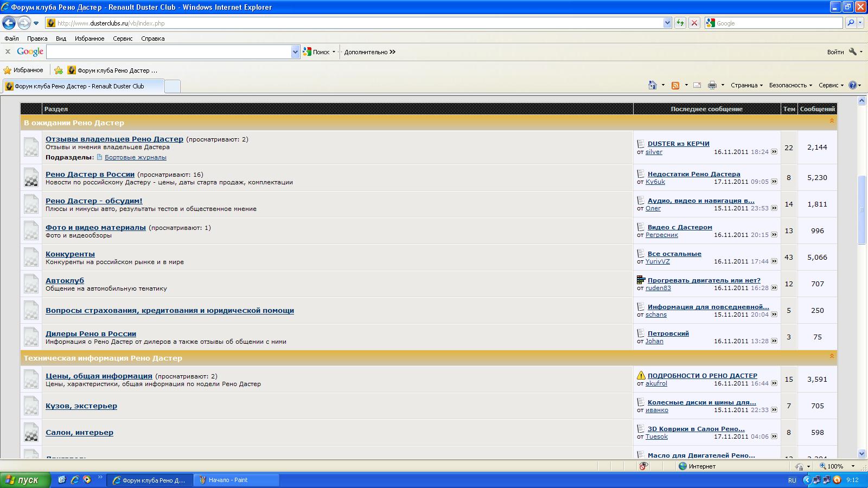Click the Избранное favorites button
The width and height of the screenshot is (868, 488).
pyautogui.click(x=23, y=70)
